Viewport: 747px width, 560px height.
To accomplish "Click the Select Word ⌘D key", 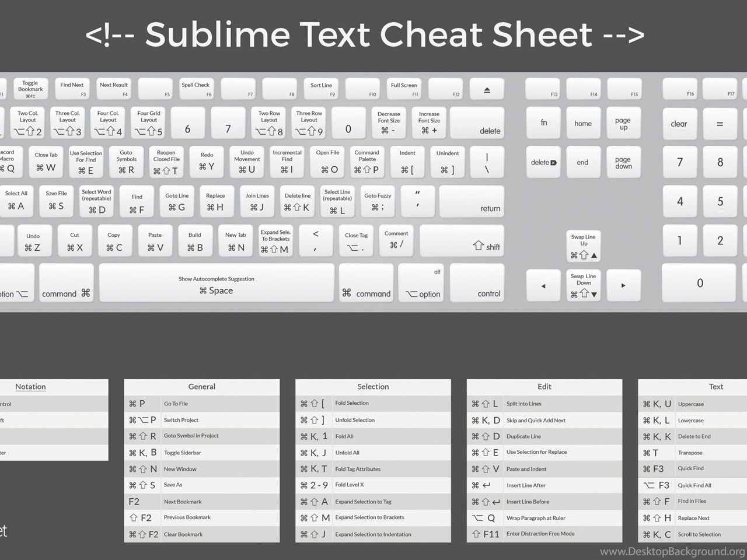I will (97, 201).
